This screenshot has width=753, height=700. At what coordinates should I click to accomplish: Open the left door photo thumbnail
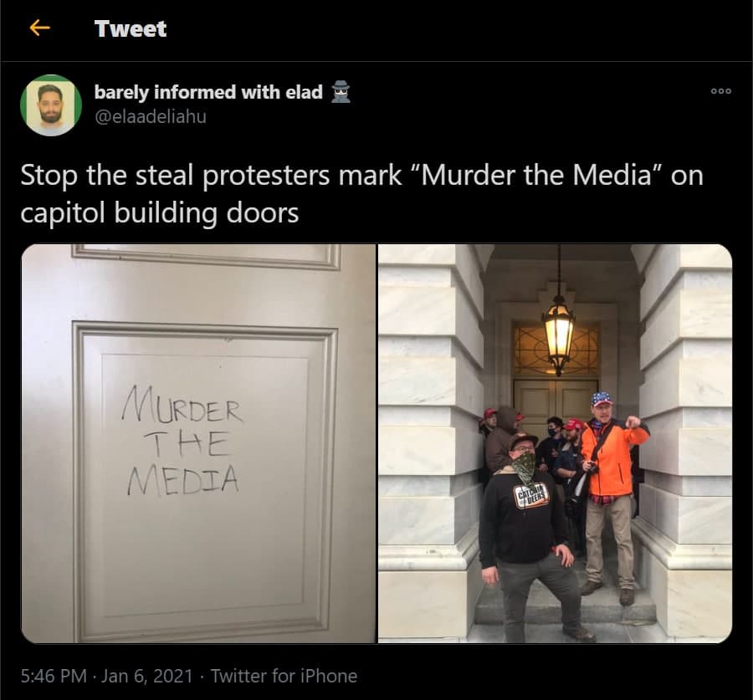click(x=199, y=443)
